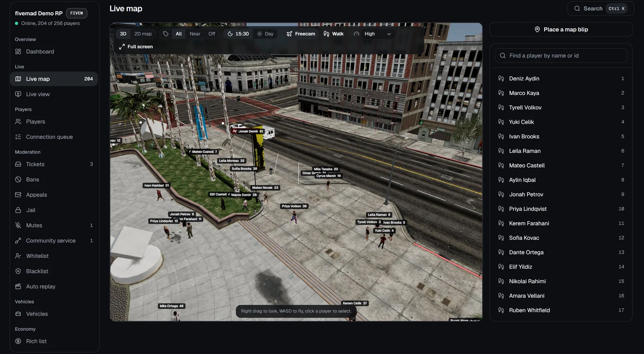Screen dimensions: 644x354
Task: Show All player name tags
Action: pos(179,34)
